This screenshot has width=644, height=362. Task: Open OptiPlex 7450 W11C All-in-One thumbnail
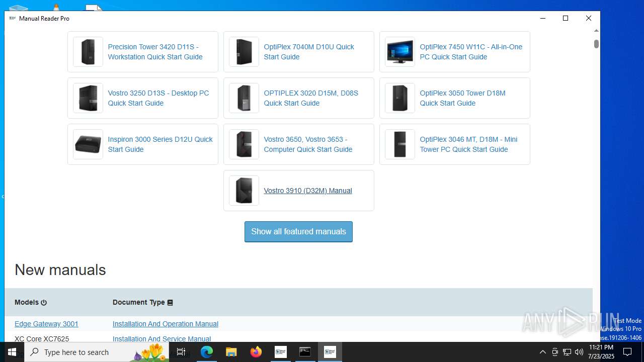400,52
